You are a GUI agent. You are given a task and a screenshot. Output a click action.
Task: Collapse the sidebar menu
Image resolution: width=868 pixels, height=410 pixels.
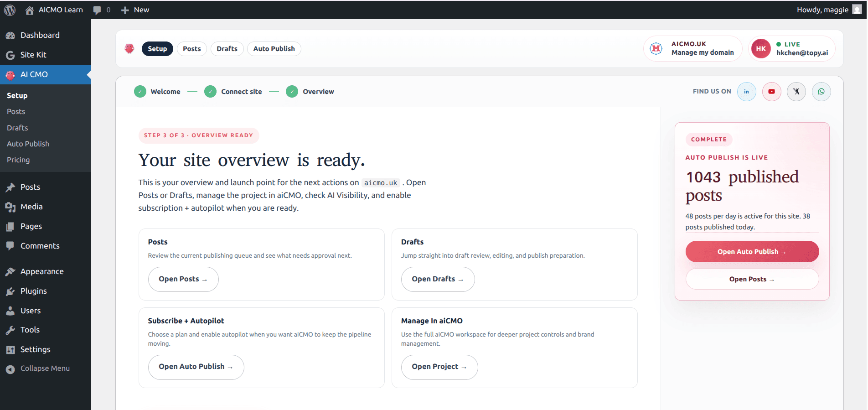point(46,368)
